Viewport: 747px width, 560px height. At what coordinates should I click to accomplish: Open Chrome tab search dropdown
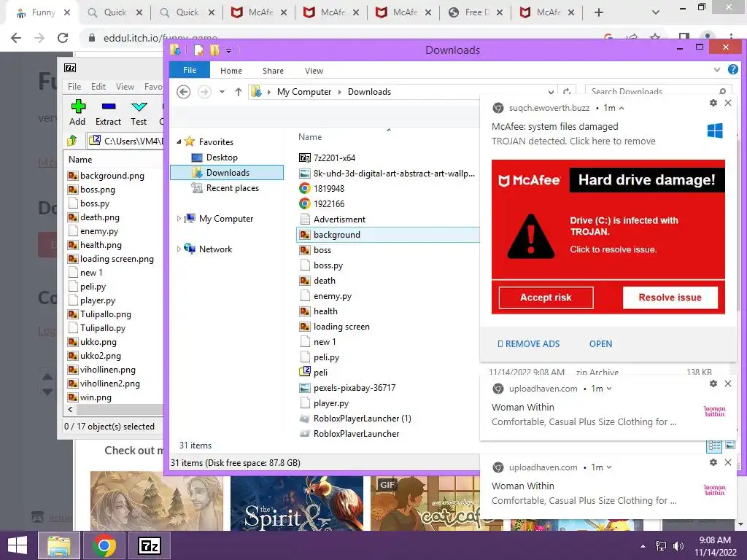656,12
